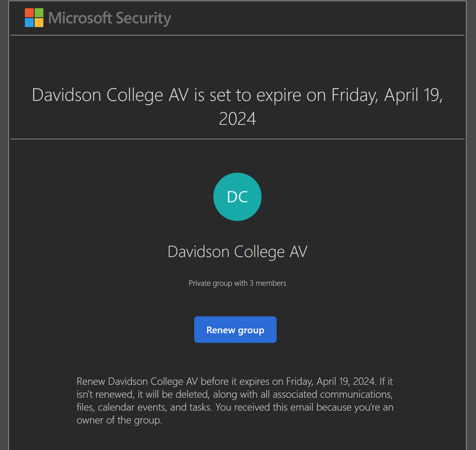The image size is (476, 450).
Task: Select the 'Microsoft' word in header
Action: tap(80, 18)
